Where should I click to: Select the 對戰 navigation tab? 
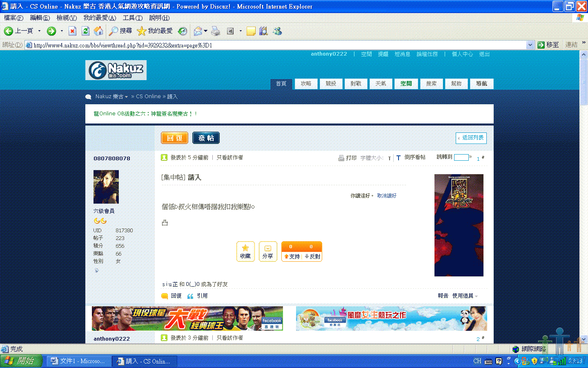tap(356, 84)
